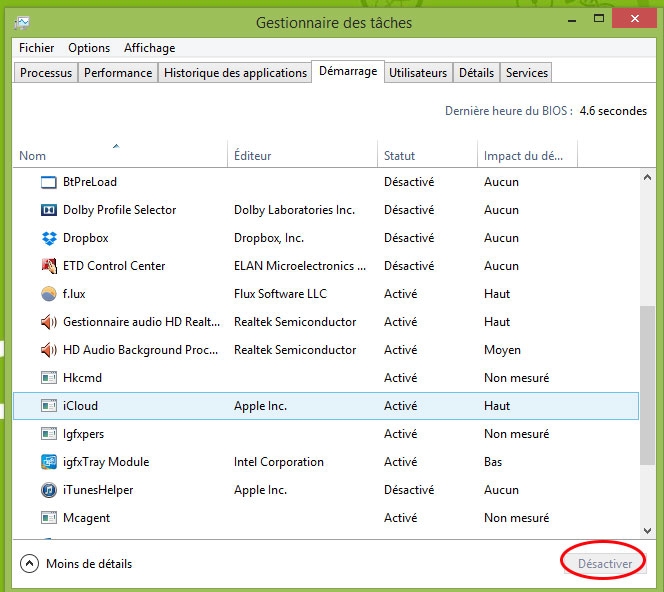Click the iCloud entry icon

point(49,406)
